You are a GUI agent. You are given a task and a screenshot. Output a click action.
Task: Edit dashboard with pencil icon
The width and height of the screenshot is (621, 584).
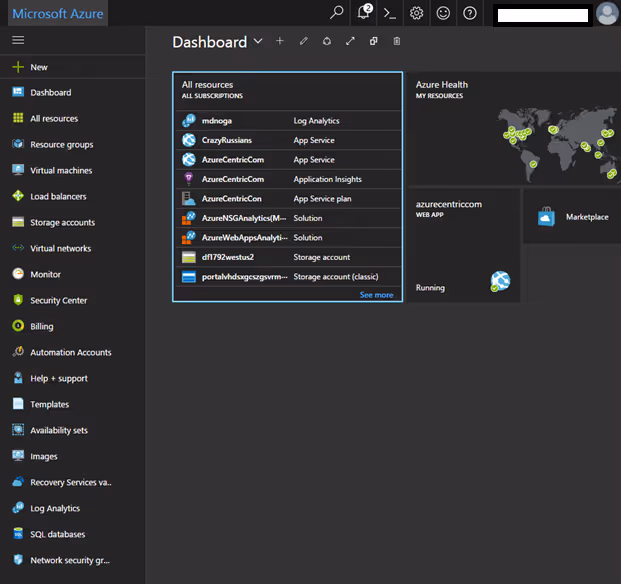point(303,41)
